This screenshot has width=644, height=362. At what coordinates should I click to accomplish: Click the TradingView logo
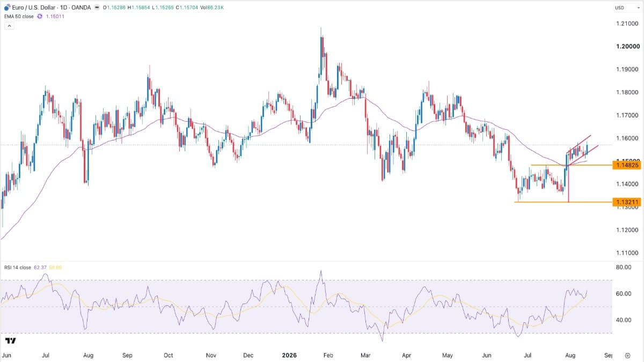click(x=10, y=341)
